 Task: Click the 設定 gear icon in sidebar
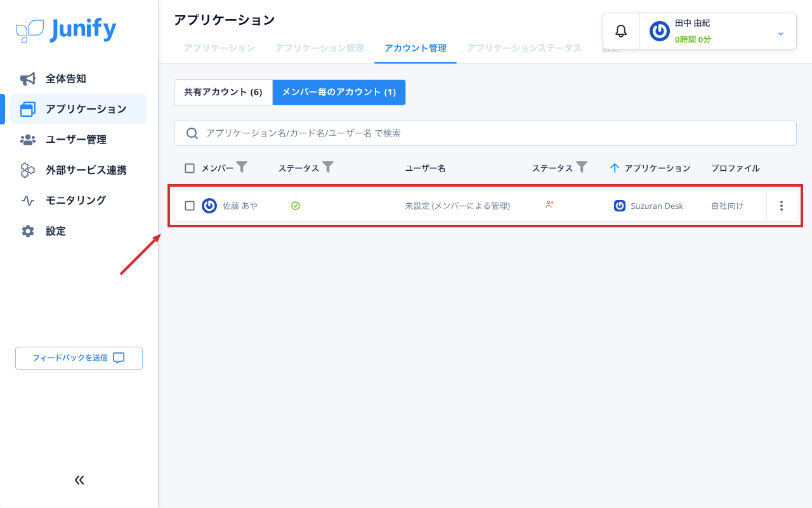tap(28, 231)
